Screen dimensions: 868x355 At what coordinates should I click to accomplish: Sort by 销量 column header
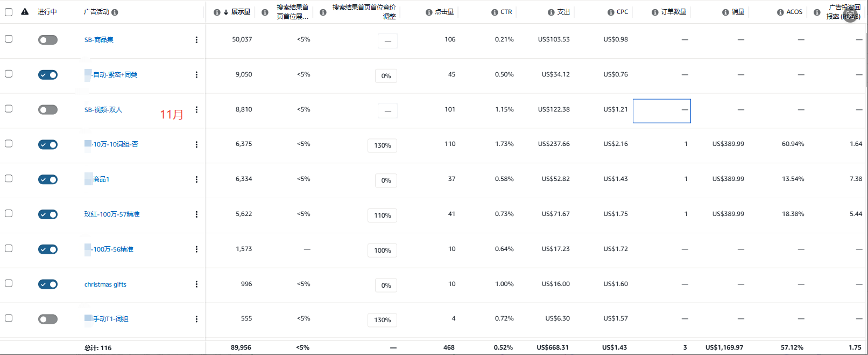tap(738, 12)
